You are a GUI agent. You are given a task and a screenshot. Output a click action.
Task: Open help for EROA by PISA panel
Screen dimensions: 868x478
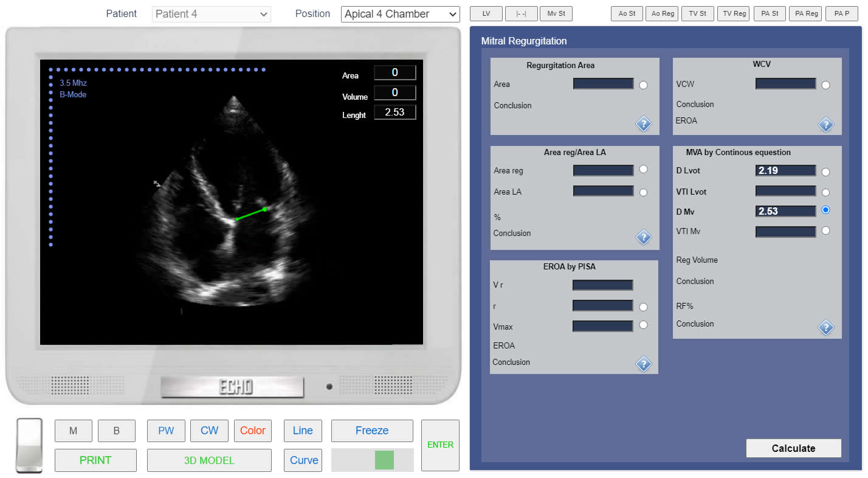[x=643, y=364]
